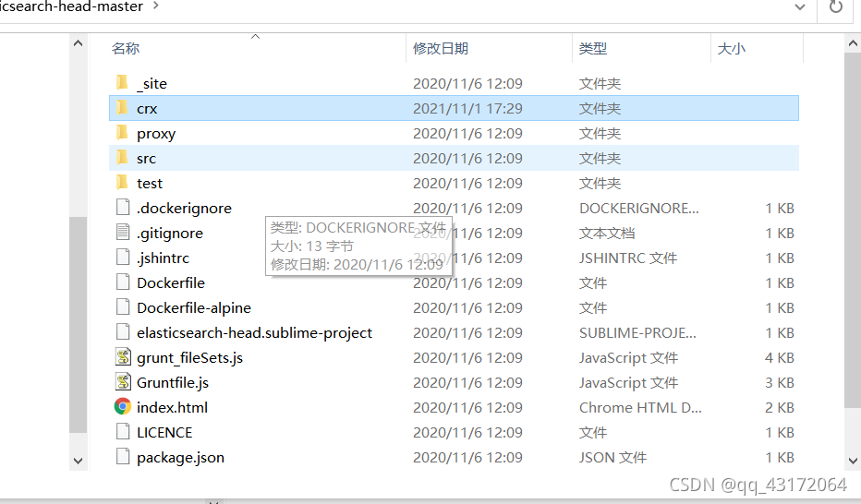This screenshot has width=861, height=504.
Task: Click the crx modified date 2021/11/1 17:29
Action: pyautogui.click(x=467, y=109)
